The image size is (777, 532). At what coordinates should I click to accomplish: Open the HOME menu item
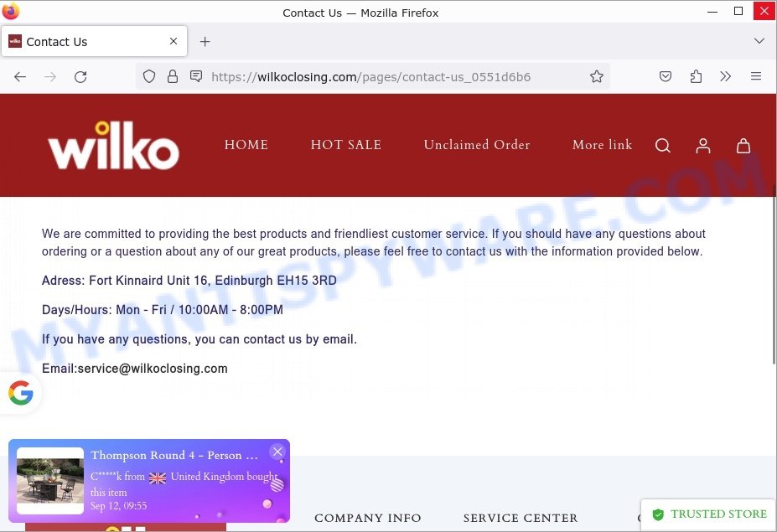click(246, 145)
